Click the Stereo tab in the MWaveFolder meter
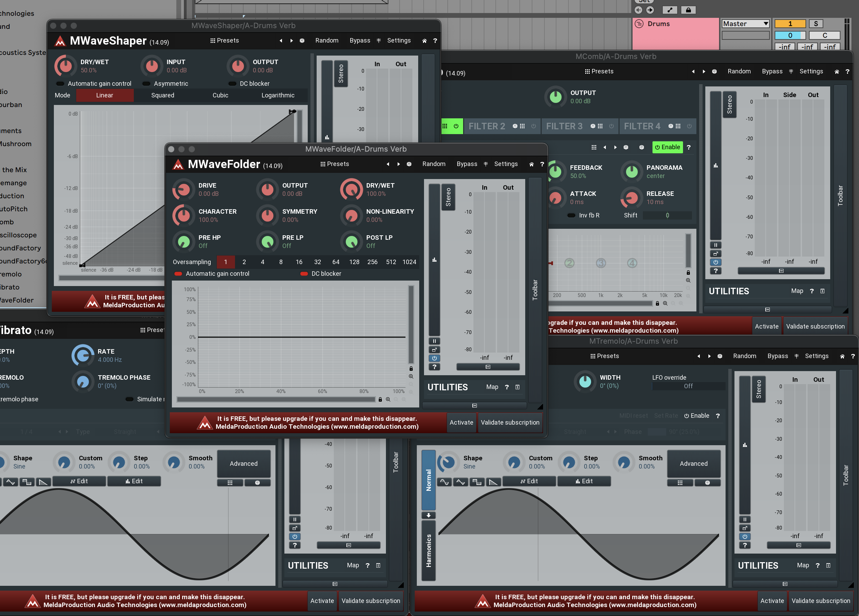Image resolution: width=859 pixels, height=616 pixels. click(x=448, y=197)
